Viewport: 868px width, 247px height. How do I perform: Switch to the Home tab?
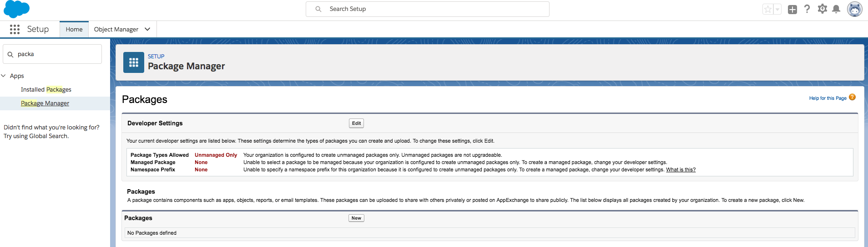pyautogui.click(x=74, y=29)
